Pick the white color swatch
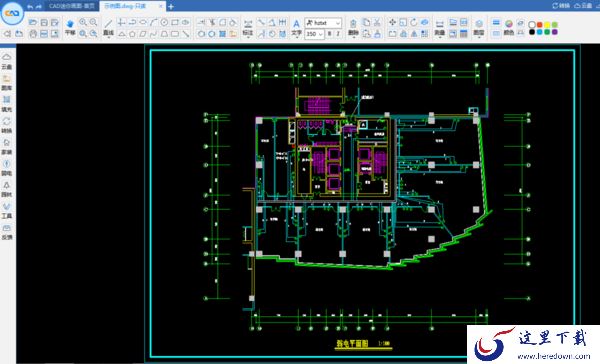Image resolution: width=600 pixels, height=364 pixels. click(x=532, y=24)
